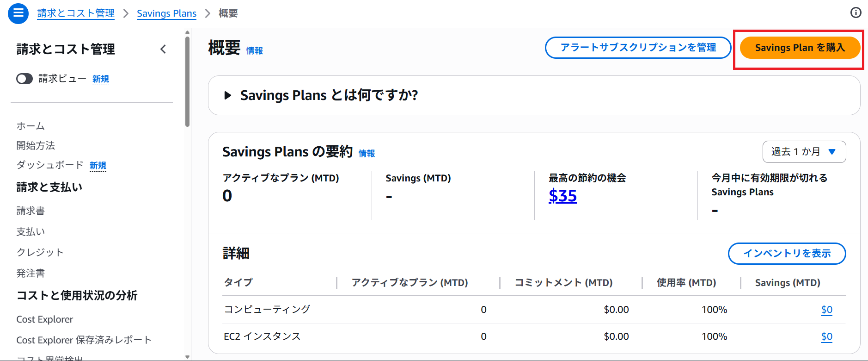The image size is (868, 361).
Task: Click the Savings Plans breadcrumb link
Action: 166,13
